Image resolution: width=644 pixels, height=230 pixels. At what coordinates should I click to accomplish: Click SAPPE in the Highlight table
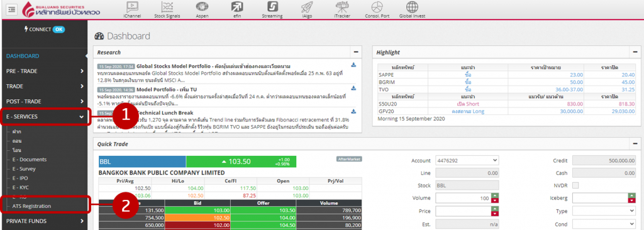pyautogui.click(x=386, y=75)
